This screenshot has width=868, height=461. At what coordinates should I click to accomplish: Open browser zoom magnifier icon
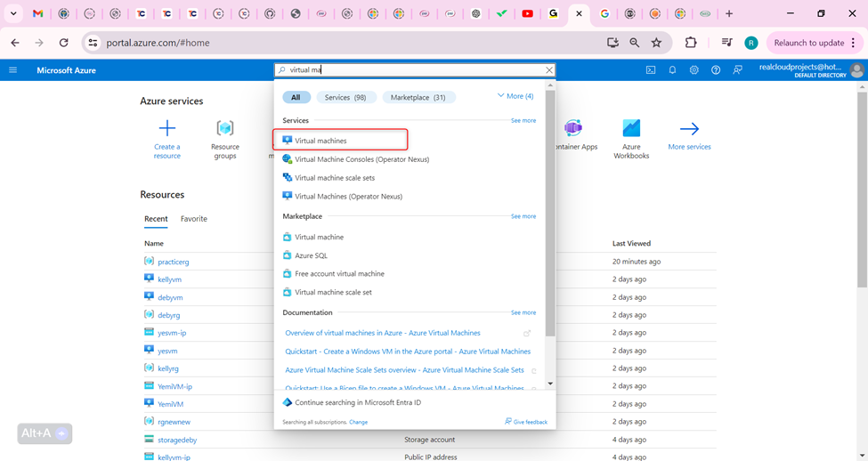click(x=635, y=43)
